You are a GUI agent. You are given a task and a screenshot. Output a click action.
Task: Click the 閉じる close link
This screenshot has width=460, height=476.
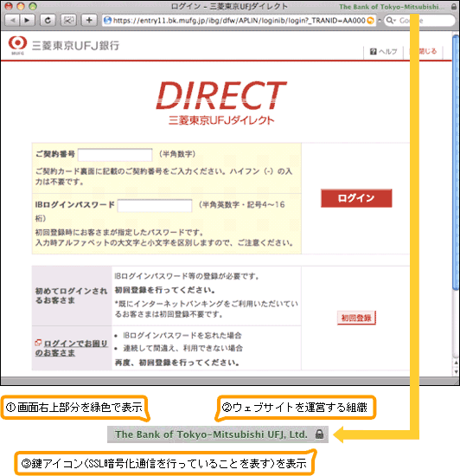click(x=427, y=51)
